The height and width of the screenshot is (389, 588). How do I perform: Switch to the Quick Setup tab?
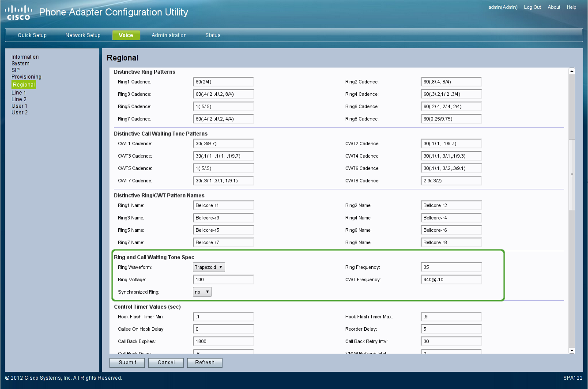tap(32, 35)
